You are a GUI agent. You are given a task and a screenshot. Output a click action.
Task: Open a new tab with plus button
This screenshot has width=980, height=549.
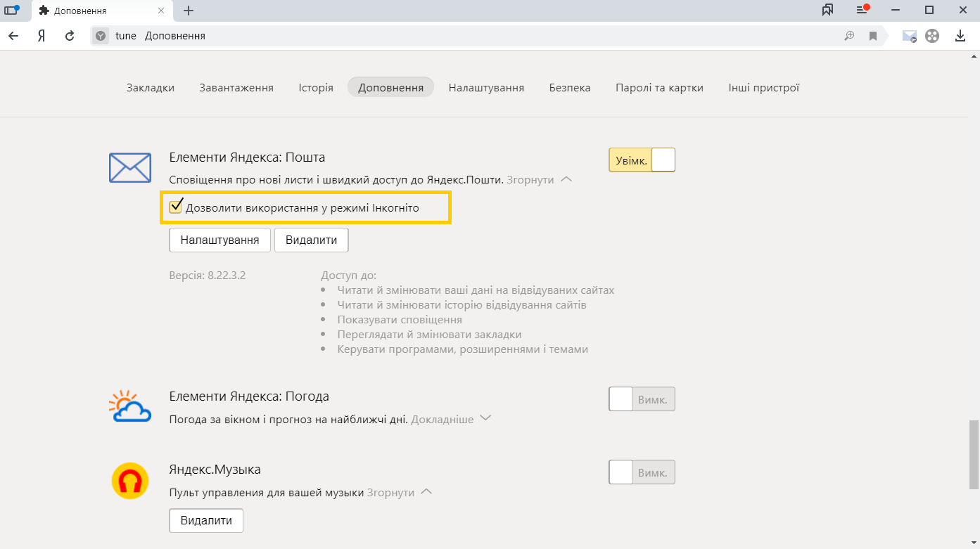pos(188,11)
